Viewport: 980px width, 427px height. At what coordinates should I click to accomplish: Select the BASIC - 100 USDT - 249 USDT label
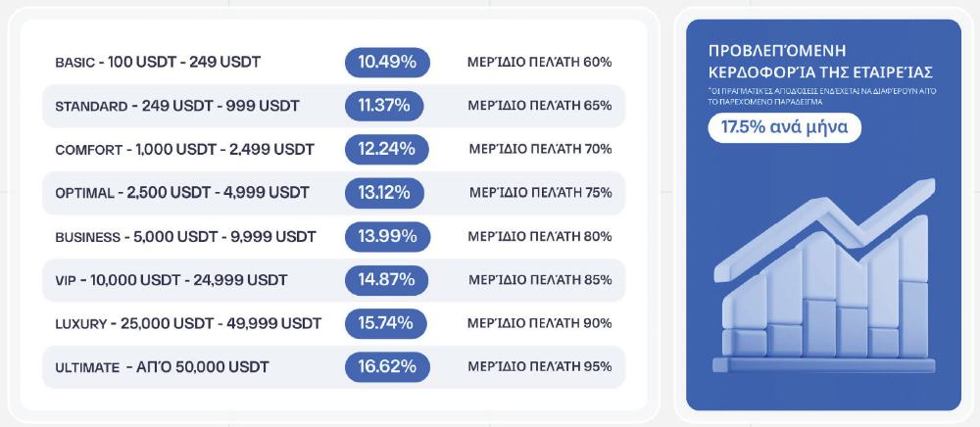point(158,63)
